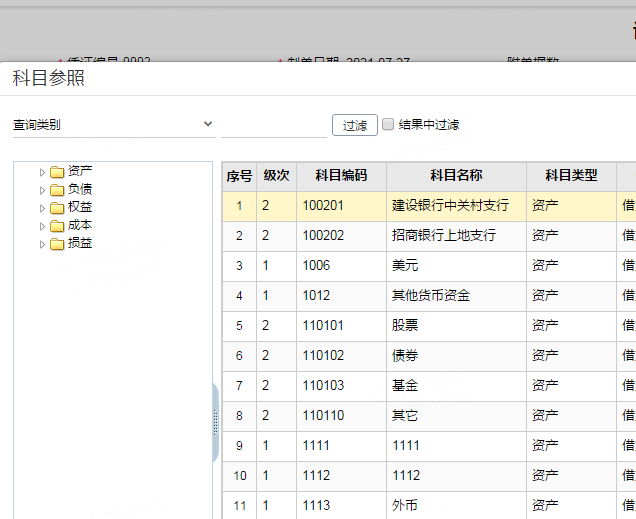Image resolution: width=636 pixels, height=519 pixels.
Task: Select subject code 1006
Action: [x=316, y=266]
